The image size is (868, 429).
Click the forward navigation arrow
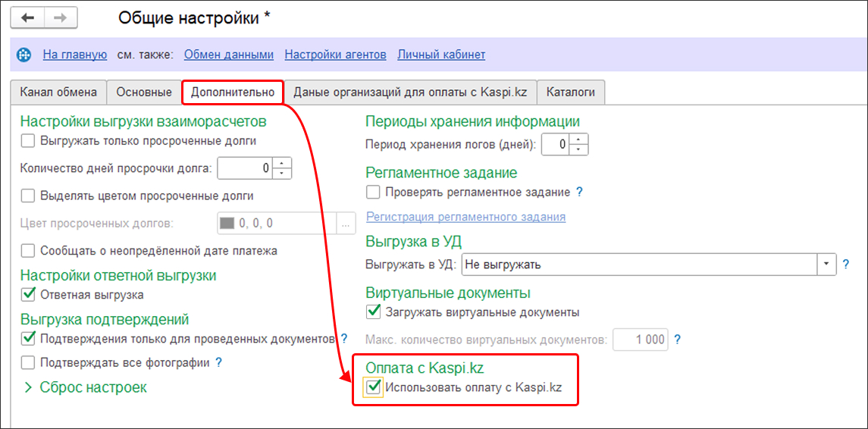coord(60,17)
